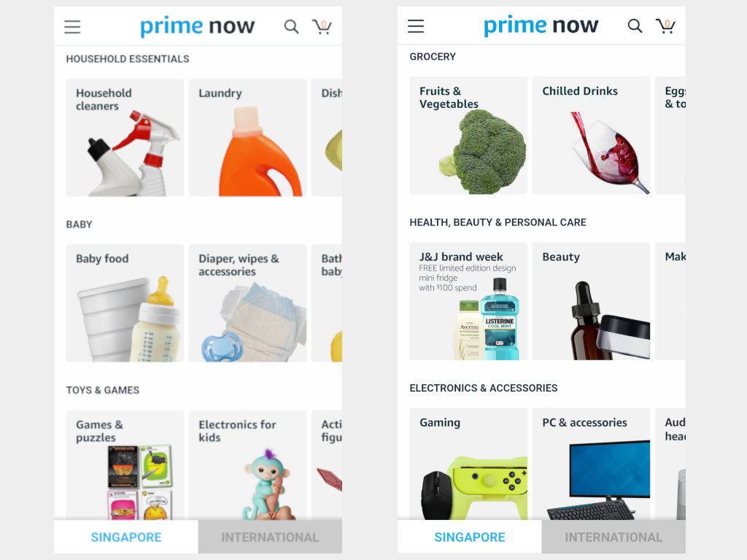This screenshot has width=747, height=560.
Task: Open Laundry category tile
Action: coord(248,138)
